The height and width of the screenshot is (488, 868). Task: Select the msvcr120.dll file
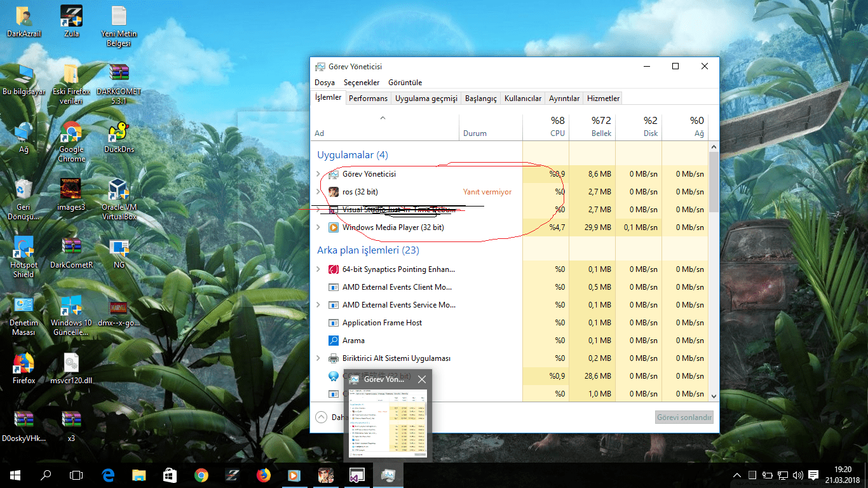click(x=71, y=369)
